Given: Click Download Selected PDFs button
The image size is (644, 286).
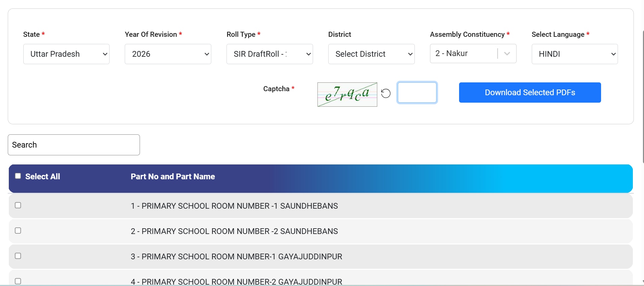Looking at the screenshot, I should [530, 93].
